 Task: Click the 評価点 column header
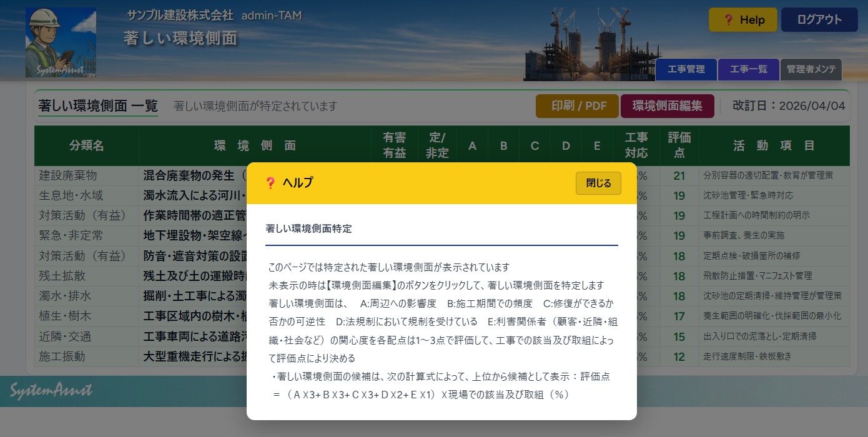click(x=679, y=146)
